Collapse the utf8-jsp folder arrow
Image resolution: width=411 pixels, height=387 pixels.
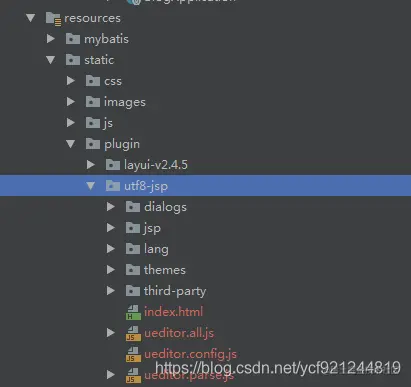(91, 186)
